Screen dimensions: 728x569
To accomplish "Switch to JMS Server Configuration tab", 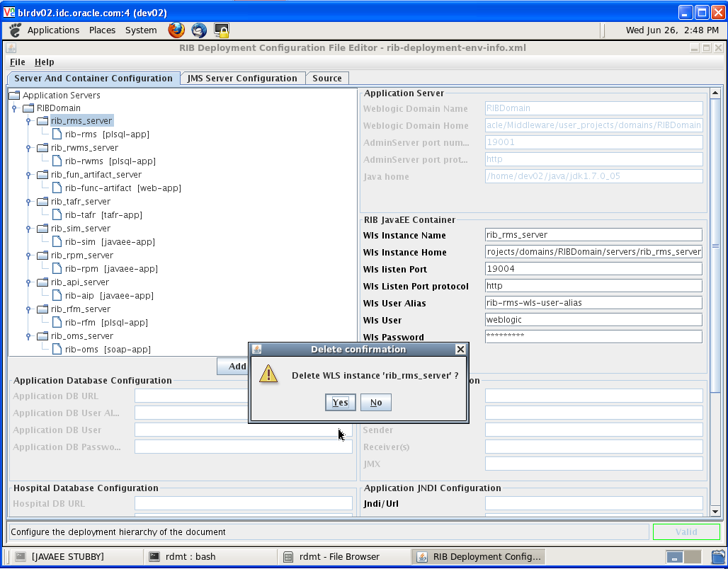I will click(x=242, y=79).
